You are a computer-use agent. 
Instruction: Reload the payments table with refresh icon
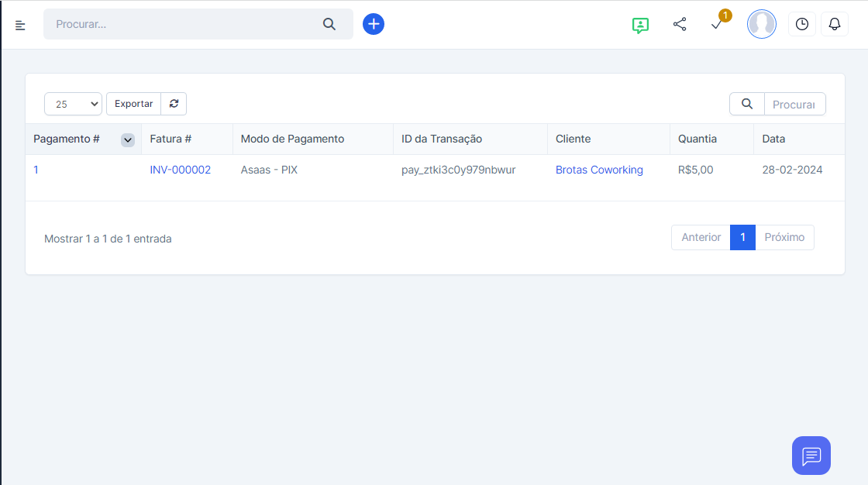[174, 104]
